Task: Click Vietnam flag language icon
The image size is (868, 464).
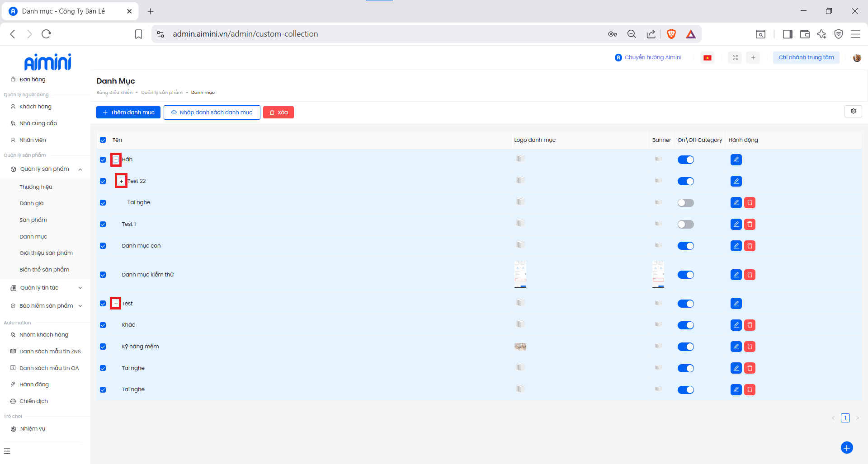Action: [708, 57]
